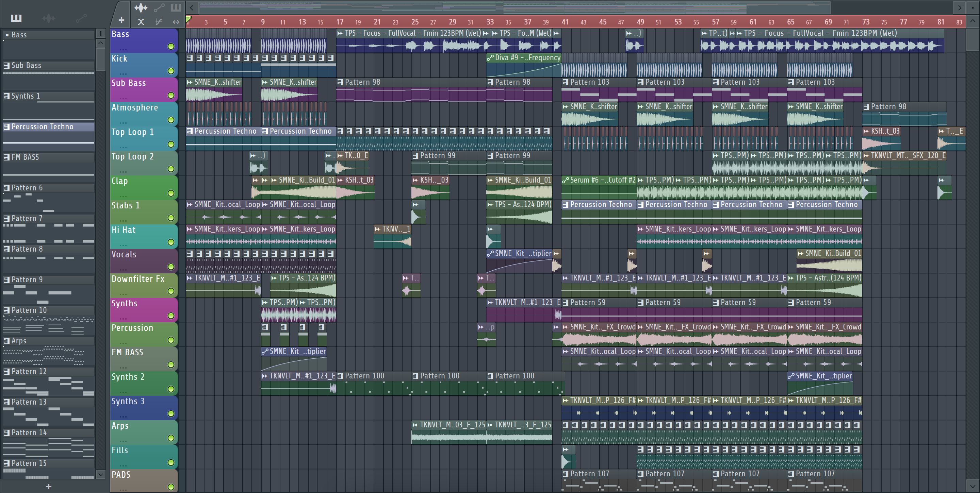Image resolution: width=980 pixels, height=493 pixels.
Task: Click the picker panel plus button at bottom
Action: 48,486
